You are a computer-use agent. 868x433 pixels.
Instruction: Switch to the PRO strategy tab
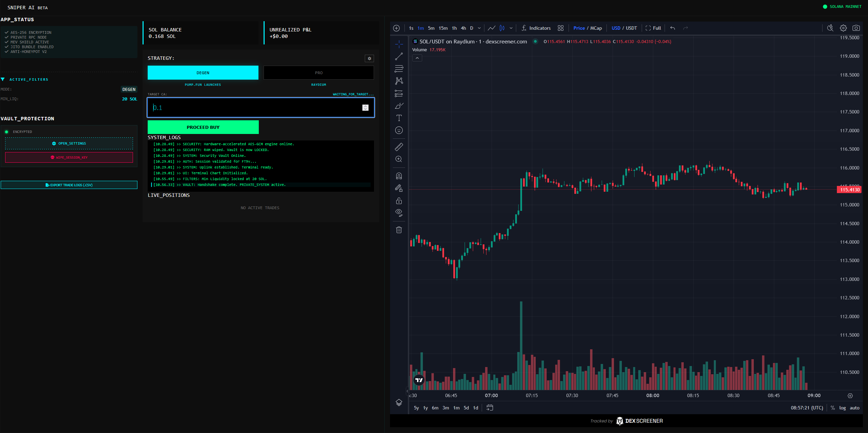click(318, 73)
